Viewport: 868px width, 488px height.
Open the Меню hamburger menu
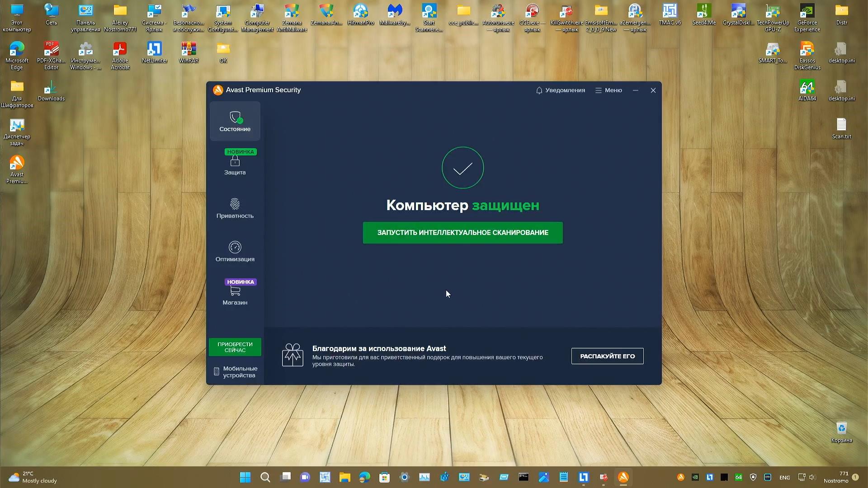point(598,90)
